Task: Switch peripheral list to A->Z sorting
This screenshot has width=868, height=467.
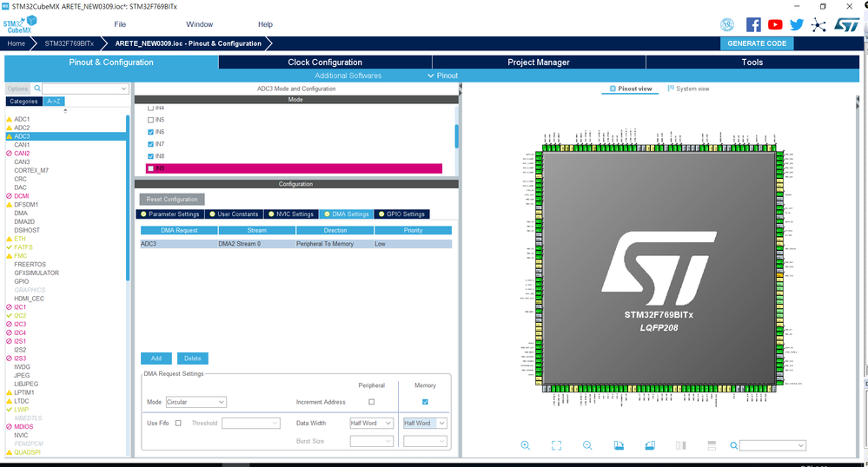Action: [54, 102]
